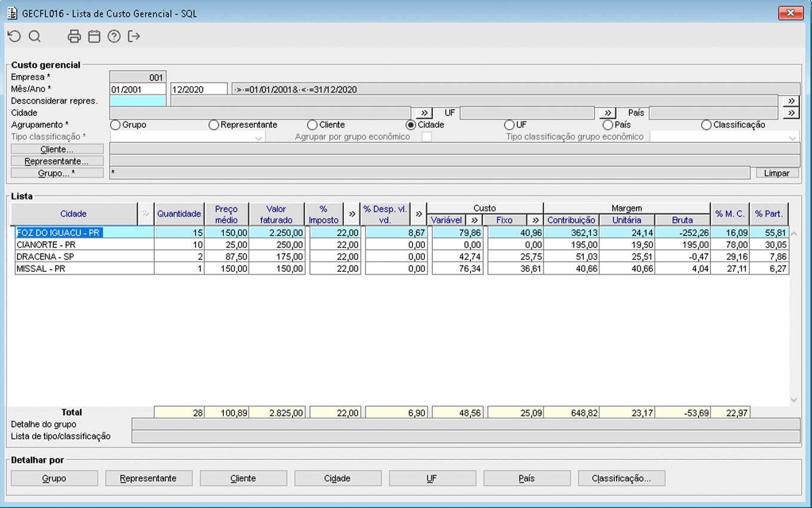Click the Valor faturado column header

click(x=276, y=214)
